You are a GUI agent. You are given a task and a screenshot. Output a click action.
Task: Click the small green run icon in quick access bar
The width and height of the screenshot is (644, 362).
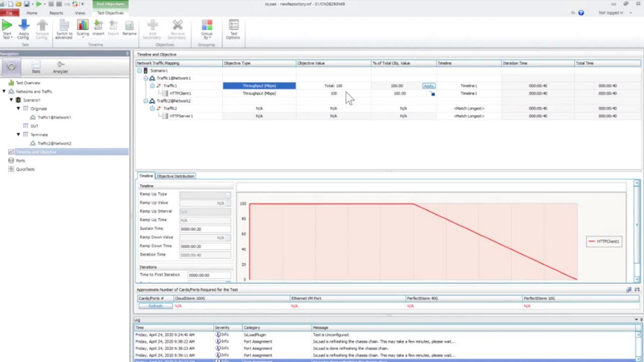pyautogui.click(x=39, y=4)
